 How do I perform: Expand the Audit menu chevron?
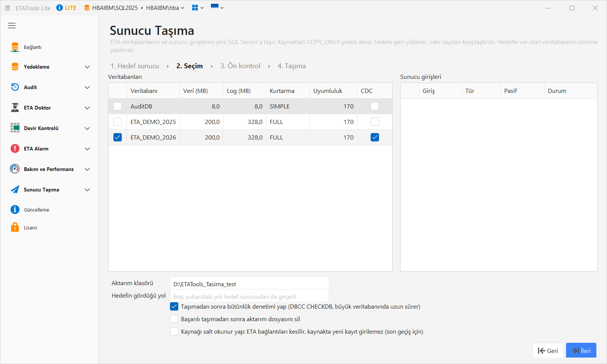87,88
